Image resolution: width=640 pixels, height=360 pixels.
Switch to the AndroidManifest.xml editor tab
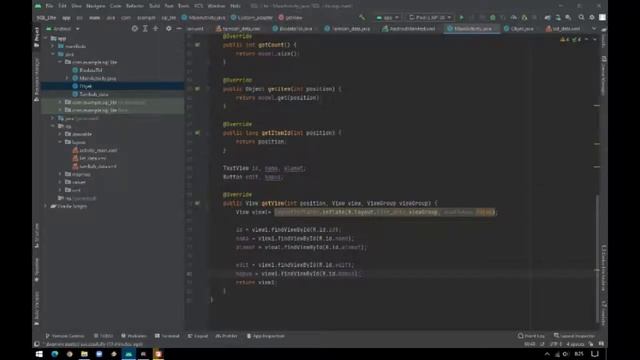(409, 29)
